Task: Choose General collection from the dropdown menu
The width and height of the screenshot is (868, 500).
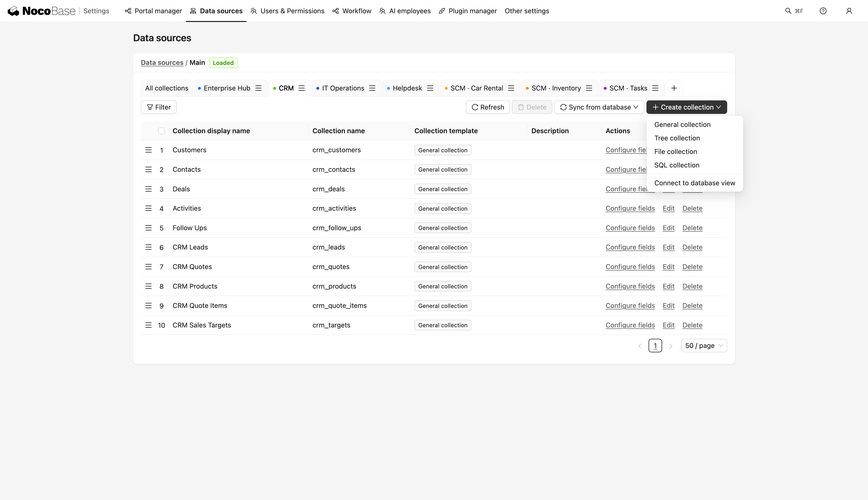Action: tap(695, 125)
